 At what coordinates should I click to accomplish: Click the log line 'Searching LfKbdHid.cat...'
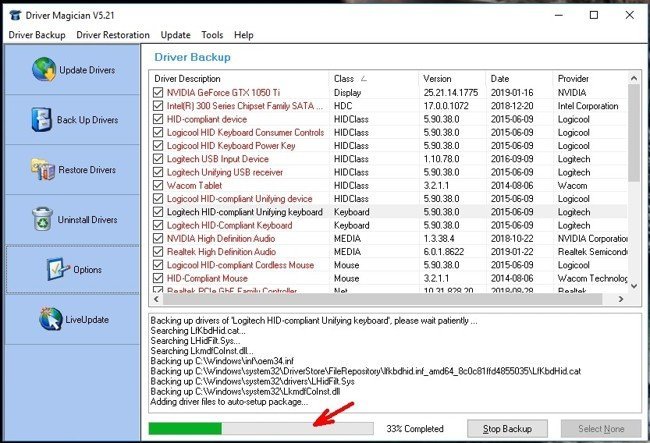pos(198,331)
